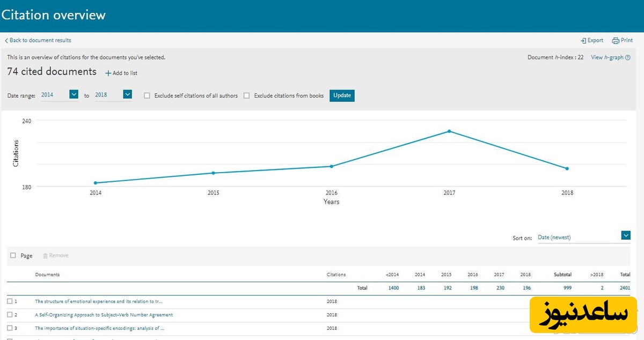Open the View h-graph link
This screenshot has height=340, width=644.
[607, 57]
